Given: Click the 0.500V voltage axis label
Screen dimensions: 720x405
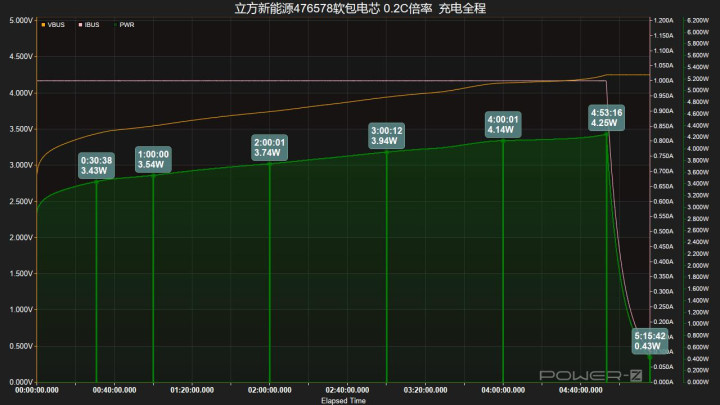Looking at the screenshot, I should click(x=21, y=346).
